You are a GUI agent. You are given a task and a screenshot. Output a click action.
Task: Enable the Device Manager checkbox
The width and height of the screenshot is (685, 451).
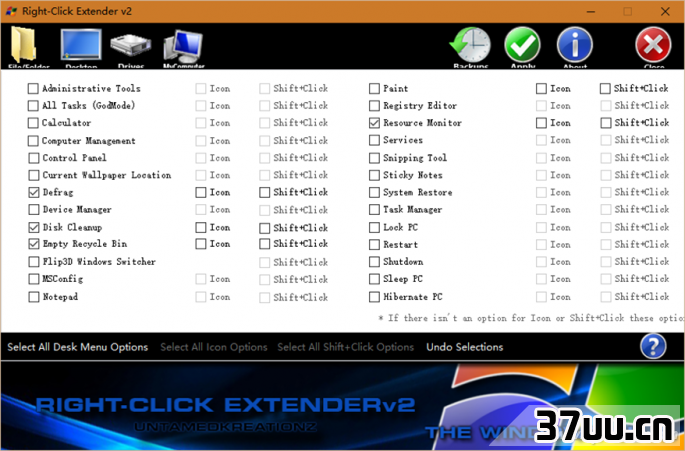34,210
